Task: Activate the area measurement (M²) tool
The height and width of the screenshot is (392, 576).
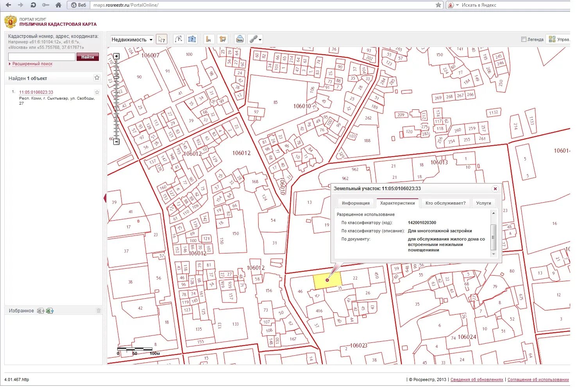Action: (222, 39)
